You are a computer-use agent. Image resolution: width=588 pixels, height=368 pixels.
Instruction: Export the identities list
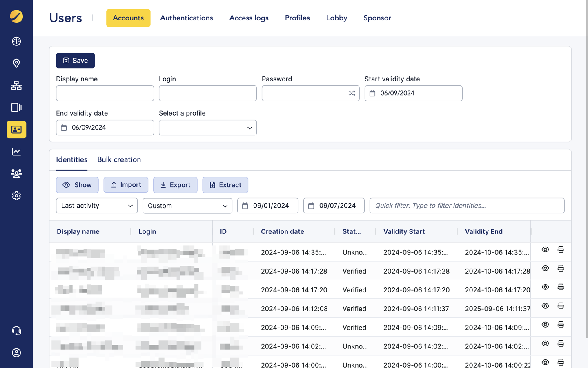pos(175,185)
